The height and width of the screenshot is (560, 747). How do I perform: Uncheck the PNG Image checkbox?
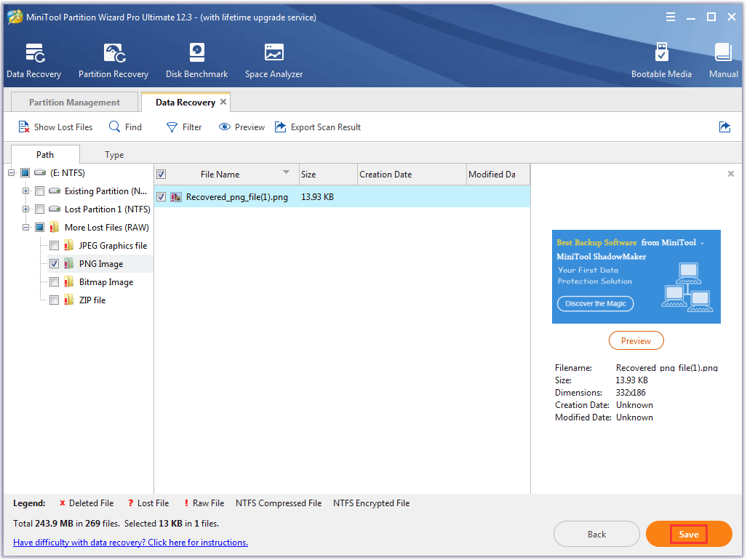[54, 263]
